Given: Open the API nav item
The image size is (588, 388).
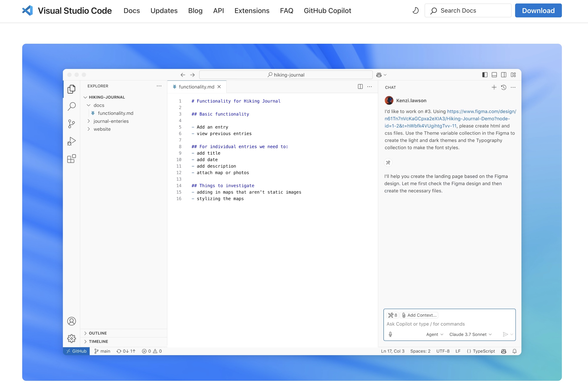Looking at the screenshot, I should click(x=218, y=11).
